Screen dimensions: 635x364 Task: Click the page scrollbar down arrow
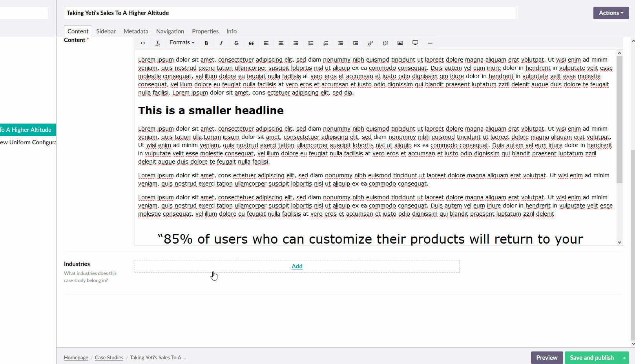click(633, 344)
